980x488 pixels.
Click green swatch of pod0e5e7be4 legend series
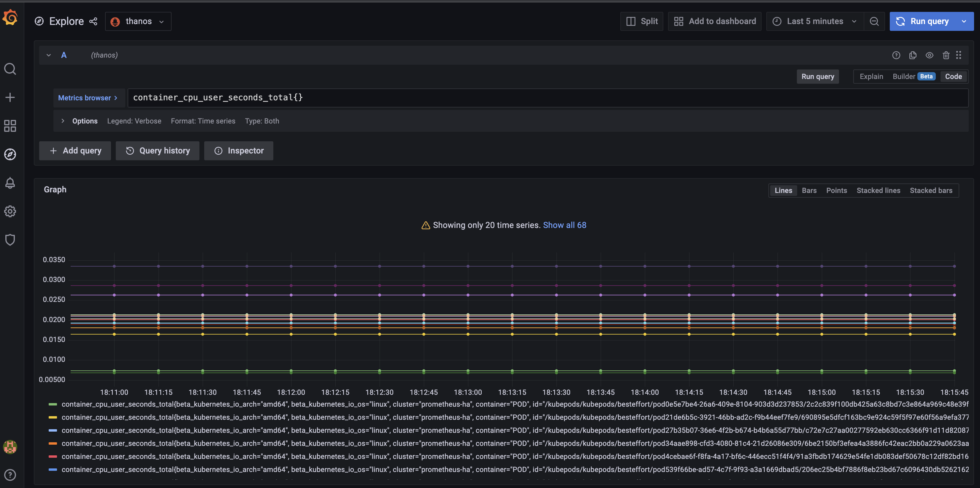coord(53,404)
